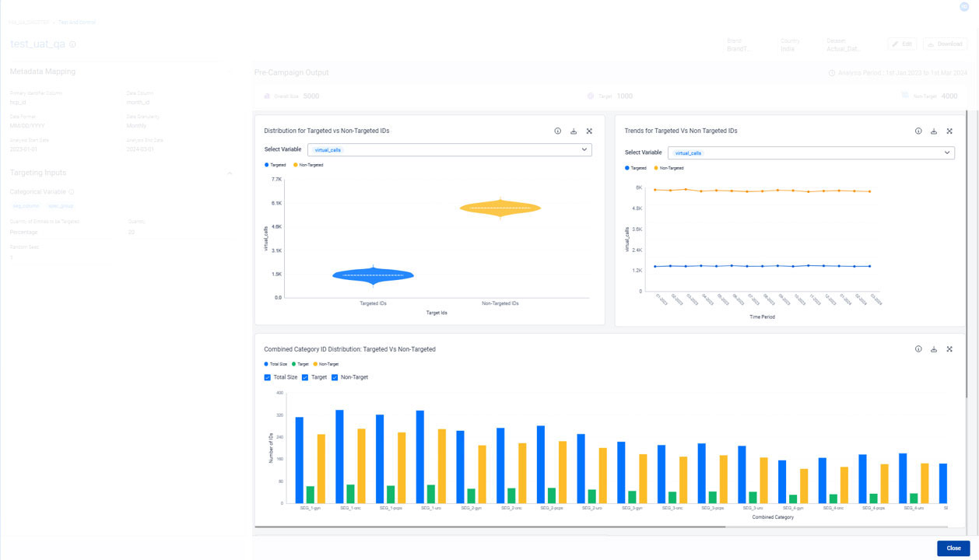
Task: Download Combined Category ID Distribution chart
Action: coord(934,349)
